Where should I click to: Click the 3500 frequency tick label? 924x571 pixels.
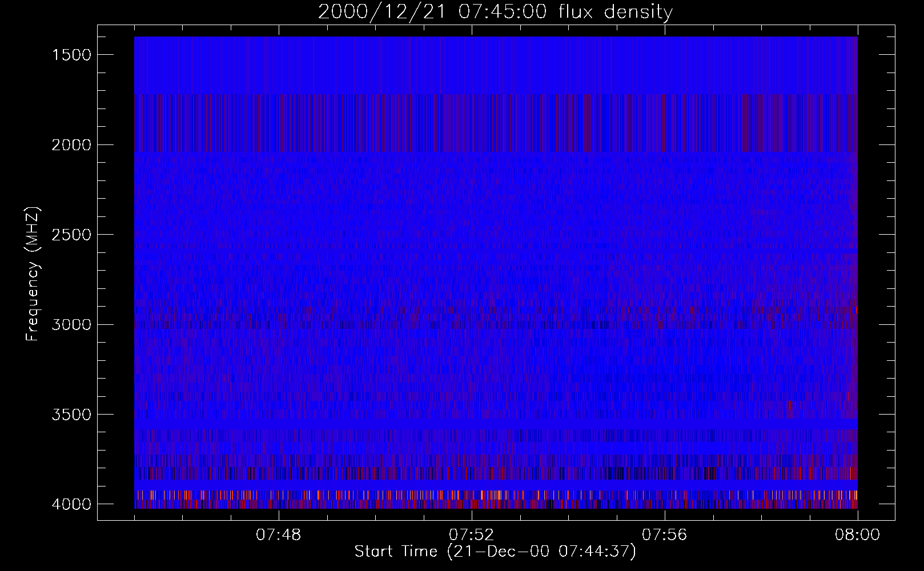point(71,415)
